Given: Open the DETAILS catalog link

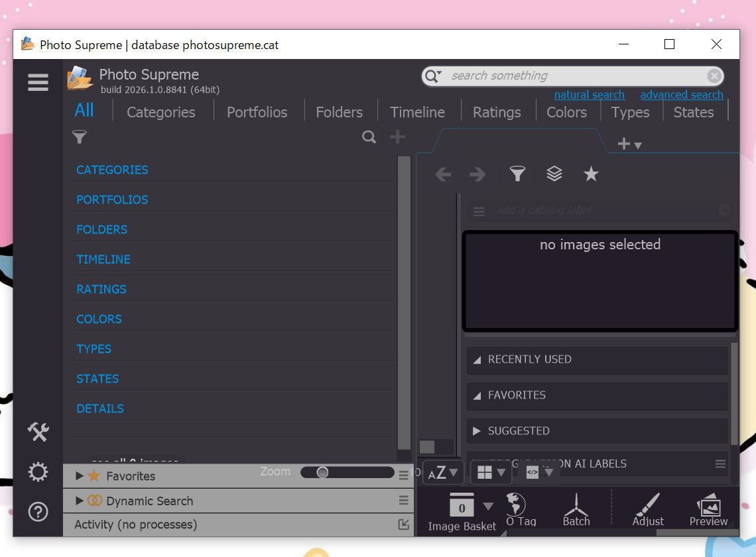Looking at the screenshot, I should tap(99, 409).
